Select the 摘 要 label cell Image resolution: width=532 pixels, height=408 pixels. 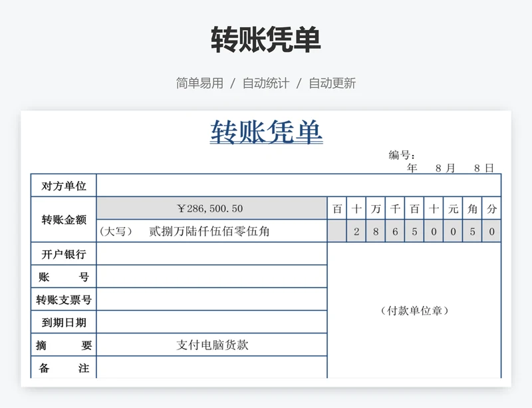[64, 345]
